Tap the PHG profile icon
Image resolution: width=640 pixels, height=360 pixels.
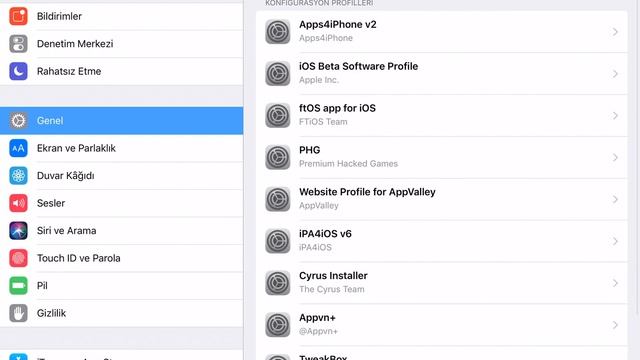278,157
